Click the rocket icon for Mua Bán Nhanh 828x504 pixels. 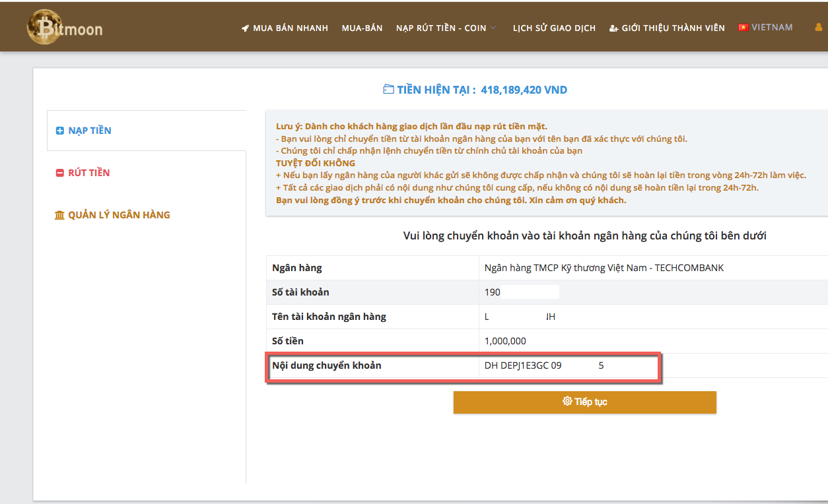[246, 28]
